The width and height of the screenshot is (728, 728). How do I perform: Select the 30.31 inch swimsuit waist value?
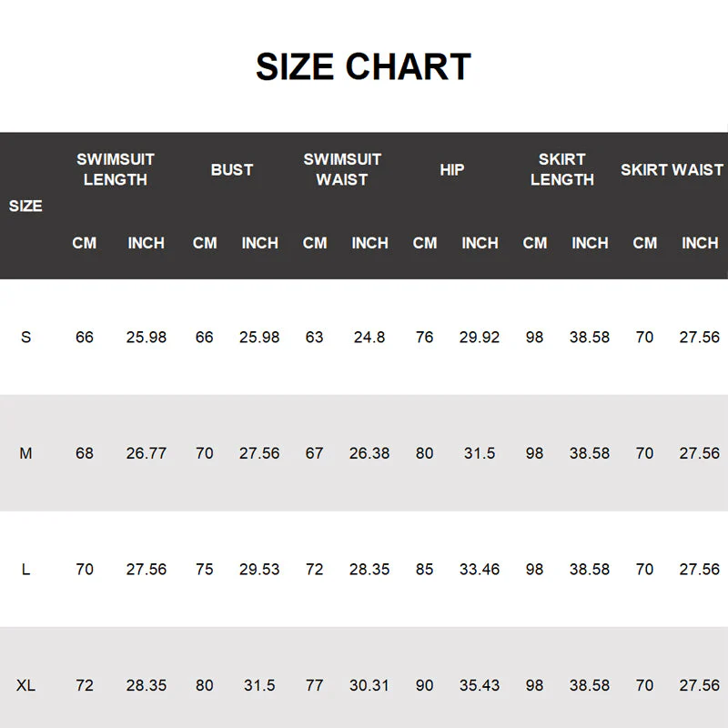(x=369, y=684)
